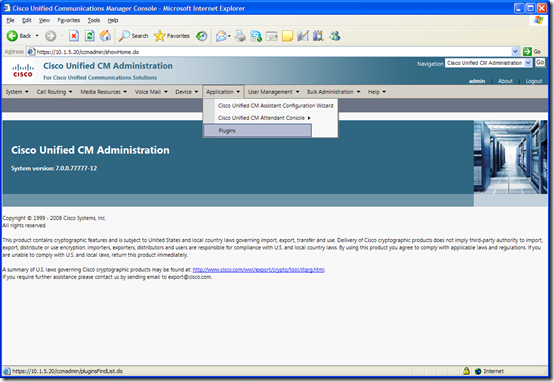Open the Search magnifier toolbar button

[x=133, y=36]
